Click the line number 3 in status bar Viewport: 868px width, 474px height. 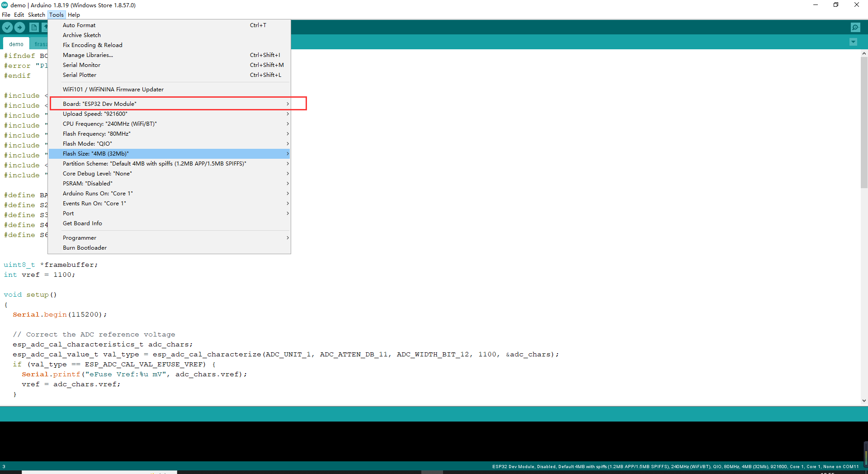click(4, 467)
